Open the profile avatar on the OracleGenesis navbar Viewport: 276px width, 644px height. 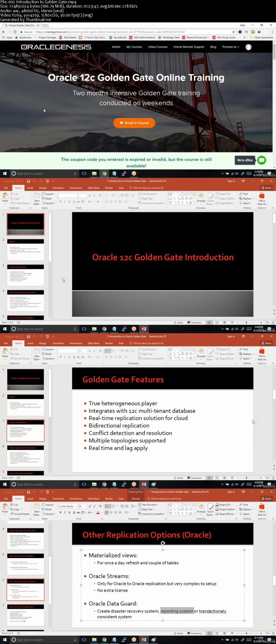point(249,47)
